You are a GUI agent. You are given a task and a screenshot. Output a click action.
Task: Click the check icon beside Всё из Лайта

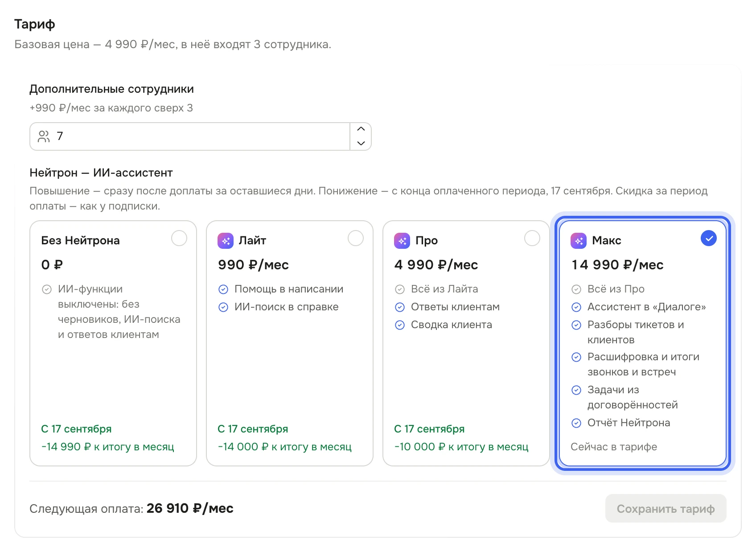pos(400,289)
